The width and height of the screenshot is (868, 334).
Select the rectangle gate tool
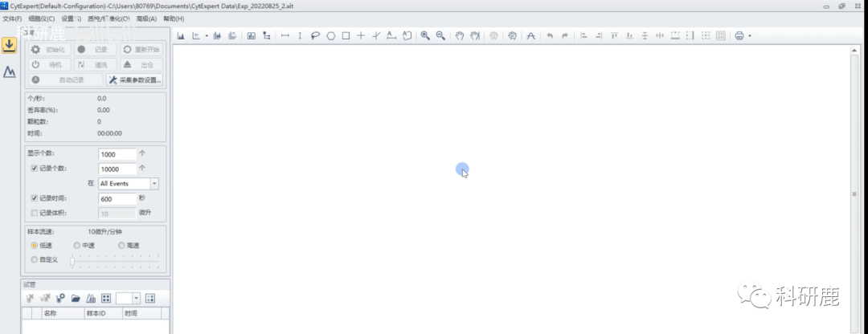(346, 35)
